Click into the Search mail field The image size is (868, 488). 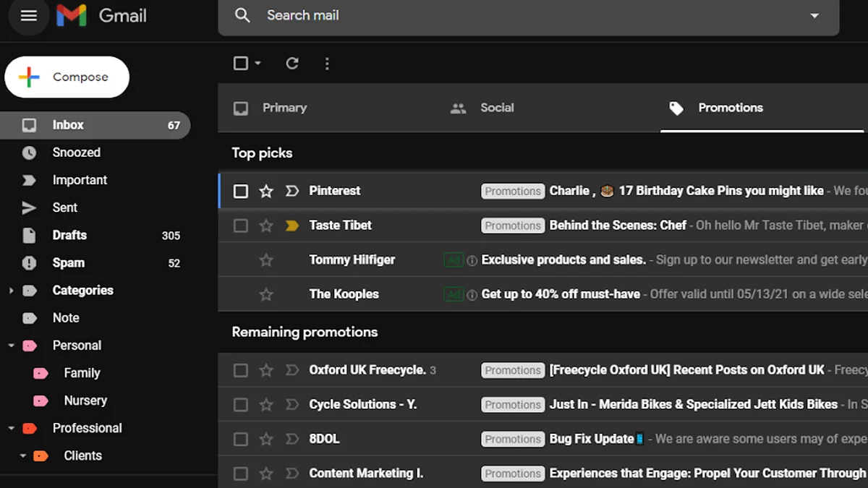coord(506,16)
